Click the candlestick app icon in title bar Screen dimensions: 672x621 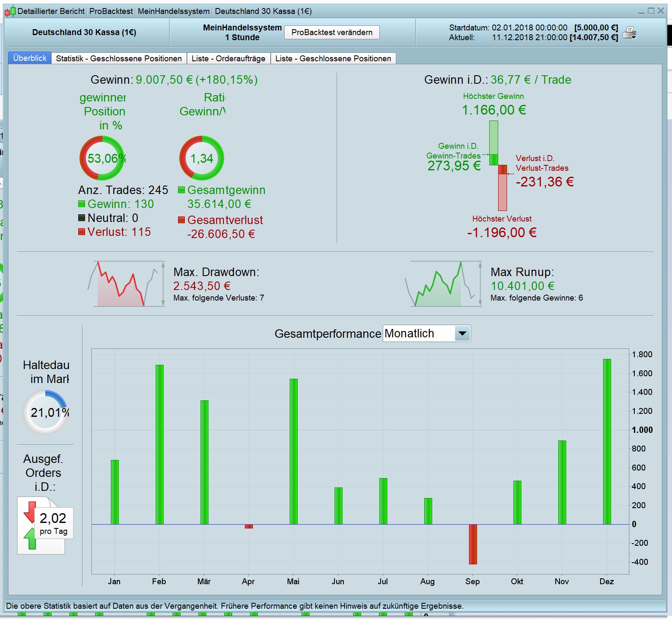(x=10, y=11)
